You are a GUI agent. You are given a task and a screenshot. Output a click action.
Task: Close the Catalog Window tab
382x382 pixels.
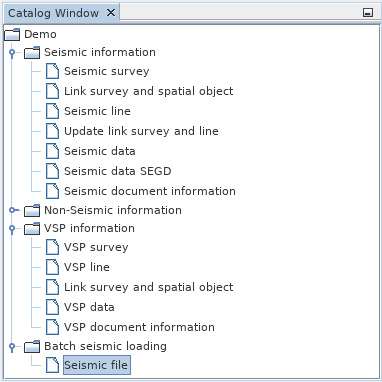(x=111, y=13)
